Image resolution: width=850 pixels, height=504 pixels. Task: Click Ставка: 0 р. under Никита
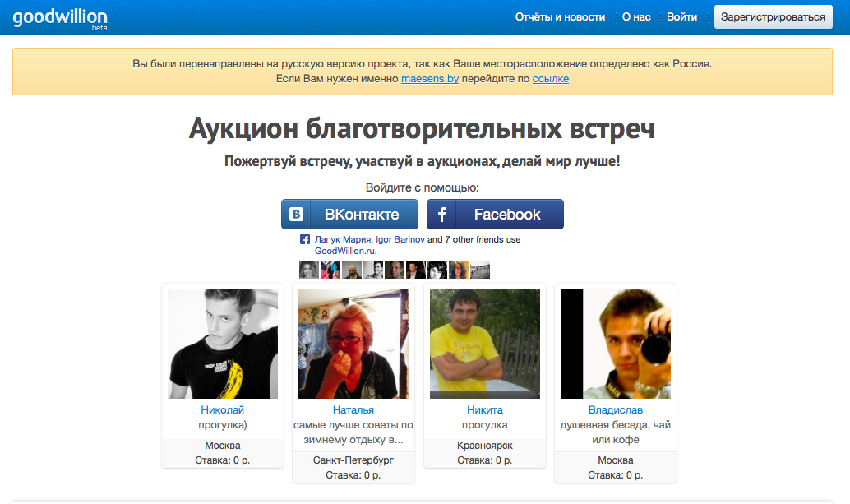pos(485,460)
